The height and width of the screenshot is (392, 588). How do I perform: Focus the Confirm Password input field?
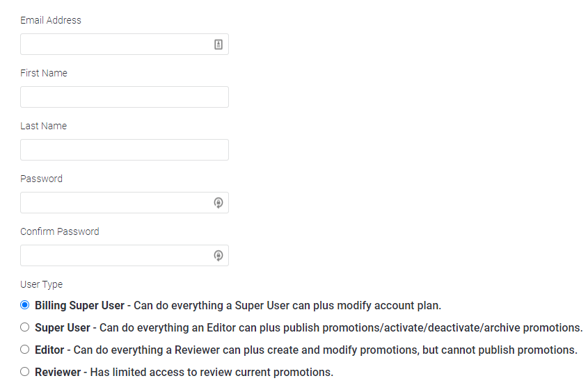115,256
